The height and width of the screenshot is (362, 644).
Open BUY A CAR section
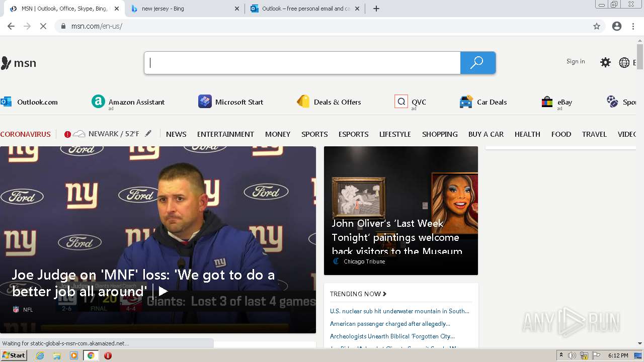[486, 134]
